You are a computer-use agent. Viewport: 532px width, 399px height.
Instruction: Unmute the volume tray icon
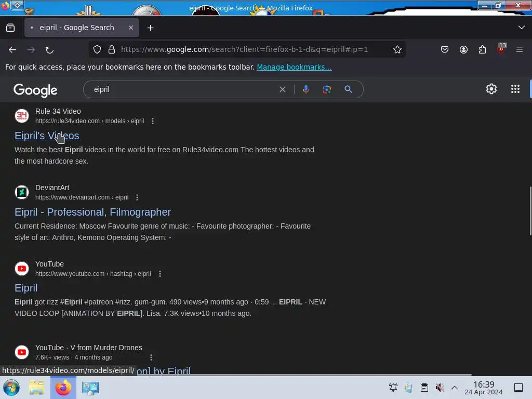(x=440, y=388)
